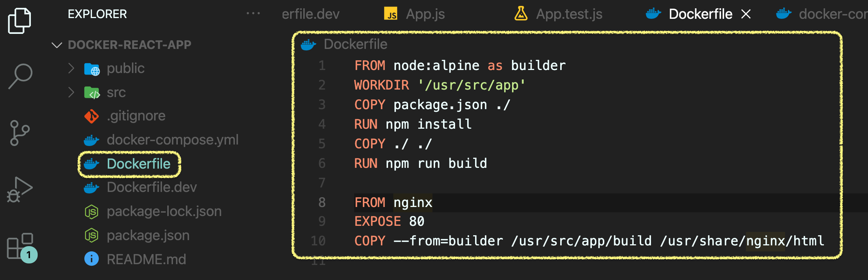The width and height of the screenshot is (868, 280).
Task: Click the src folder icon
Action: point(92,93)
